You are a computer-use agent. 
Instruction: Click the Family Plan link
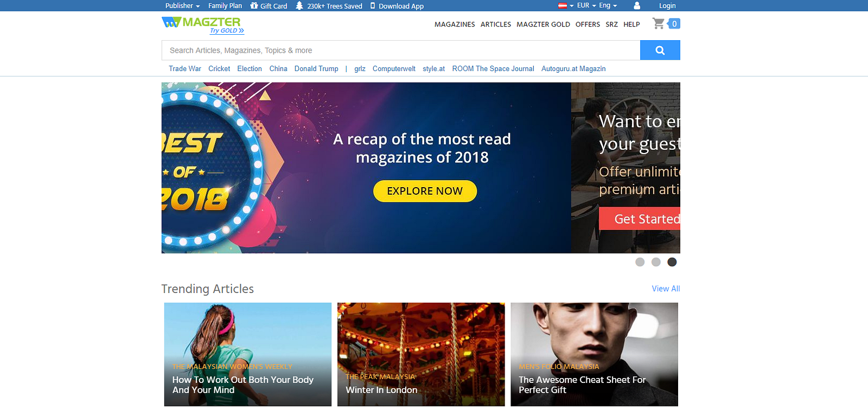pyautogui.click(x=225, y=6)
